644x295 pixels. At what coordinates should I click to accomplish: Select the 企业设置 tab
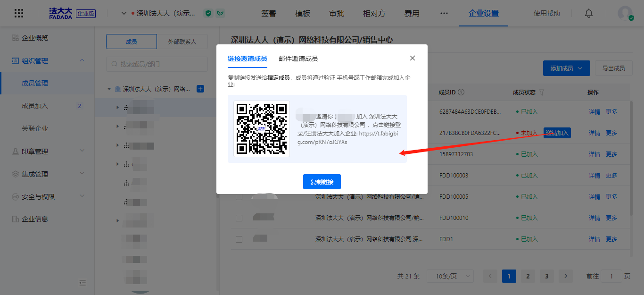click(x=484, y=13)
